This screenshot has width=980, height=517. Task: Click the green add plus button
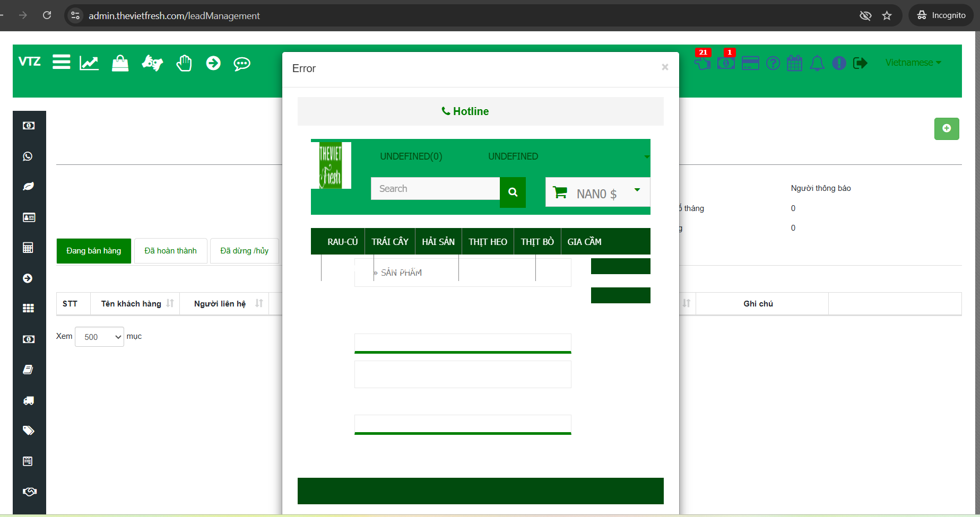click(x=946, y=129)
